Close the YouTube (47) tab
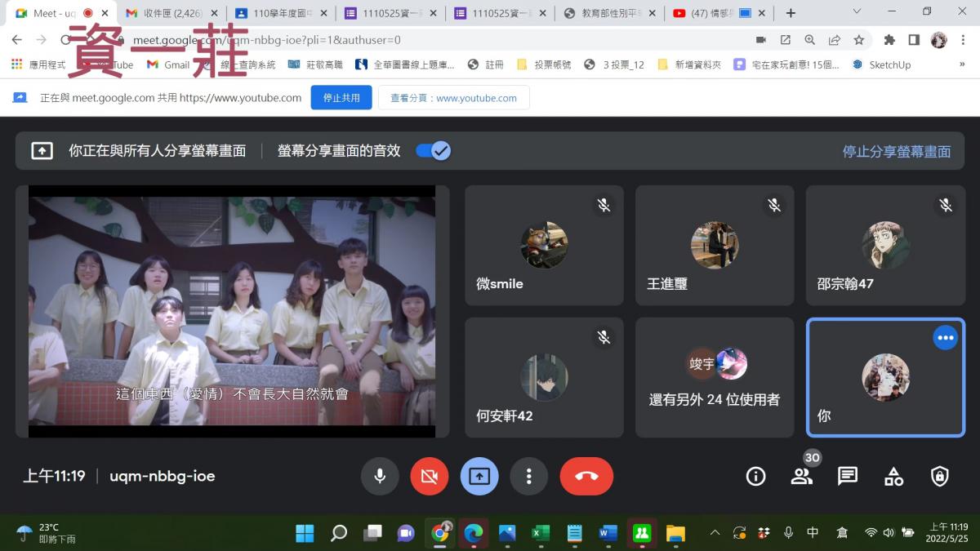The height and width of the screenshot is (551, 980). 761,13
